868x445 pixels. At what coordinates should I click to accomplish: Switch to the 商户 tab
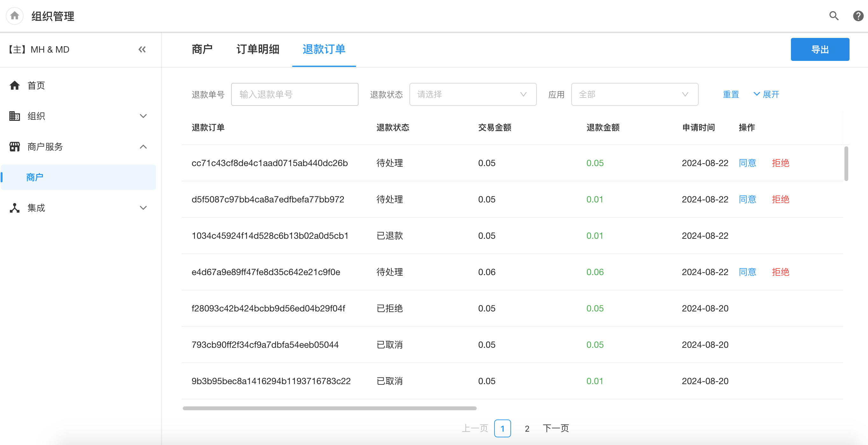202,50
